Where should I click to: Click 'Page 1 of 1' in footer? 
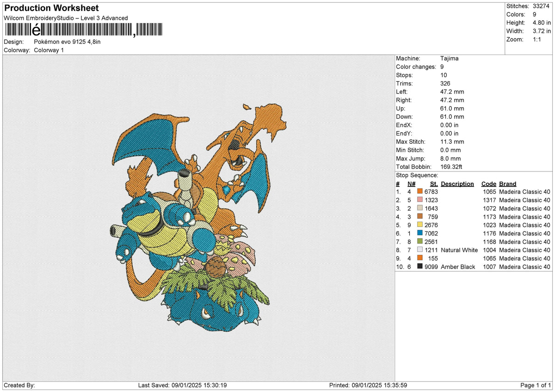(536, 385)
